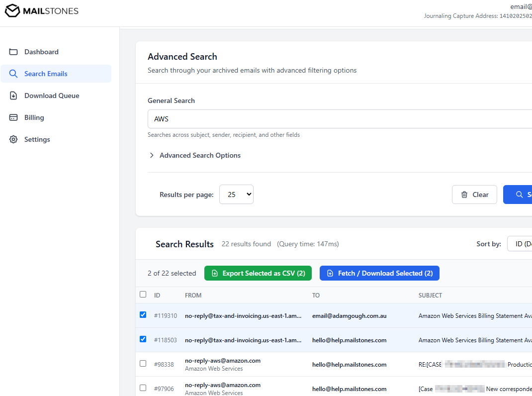Image resolution: width=532 pixels, height=396 pixels.
Task: Click the CSV file icon on the export button
Action: (x=214, y=273)
